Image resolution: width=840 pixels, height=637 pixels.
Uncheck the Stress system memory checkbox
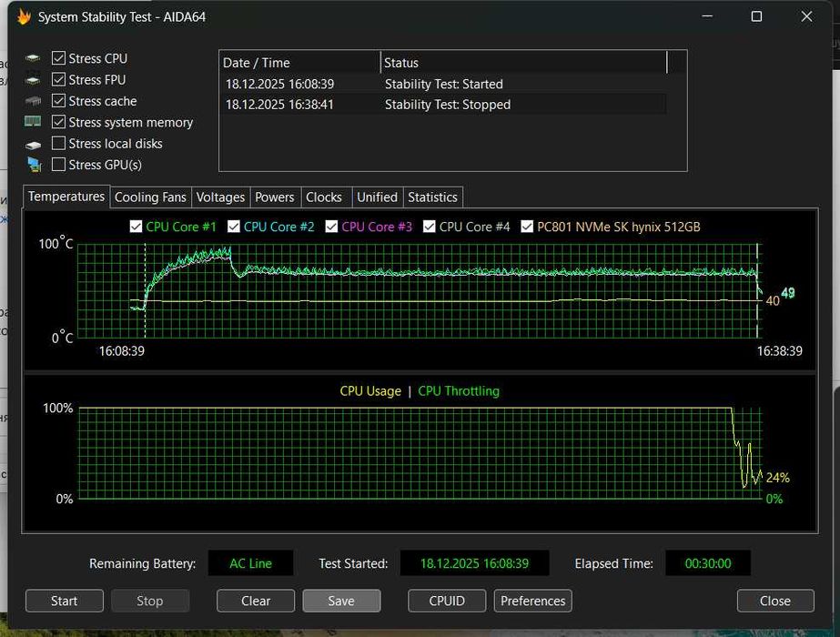[58, 122]
